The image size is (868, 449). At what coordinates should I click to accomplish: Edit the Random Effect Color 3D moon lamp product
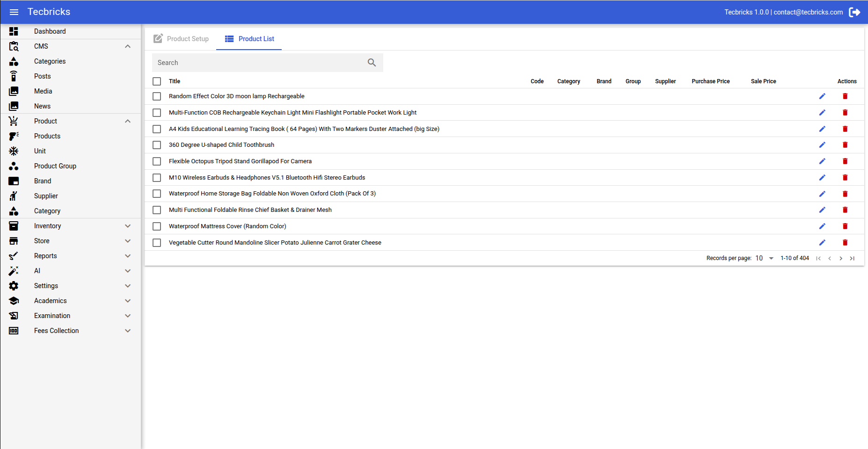click(822, 96)
